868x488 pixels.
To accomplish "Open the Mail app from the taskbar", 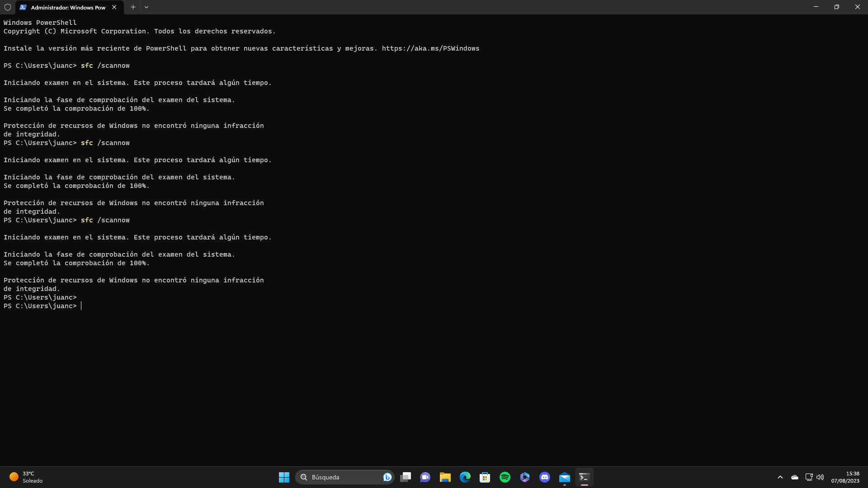I will (565, 477).
